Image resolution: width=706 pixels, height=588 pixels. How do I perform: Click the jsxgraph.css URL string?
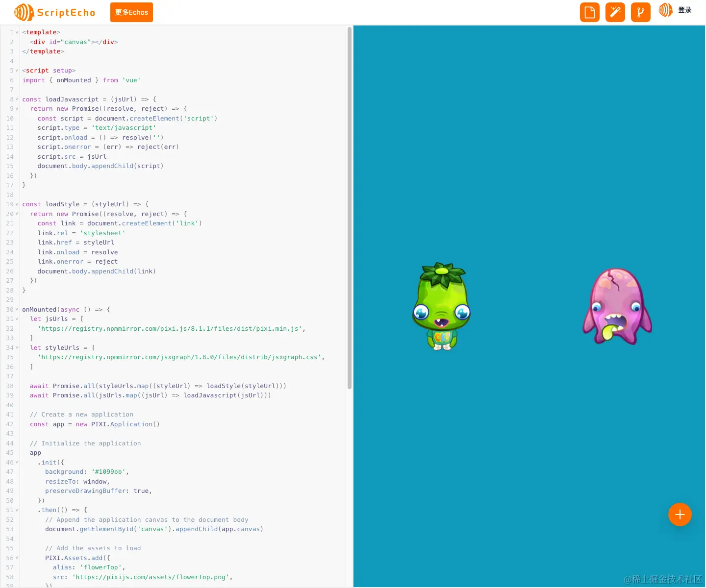(179, 357)
